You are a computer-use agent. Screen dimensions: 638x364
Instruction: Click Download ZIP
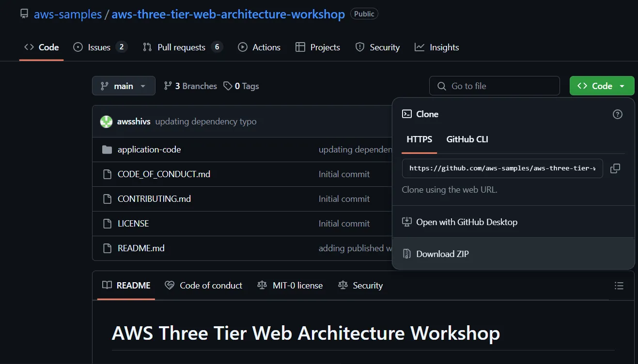coord(514,254)
